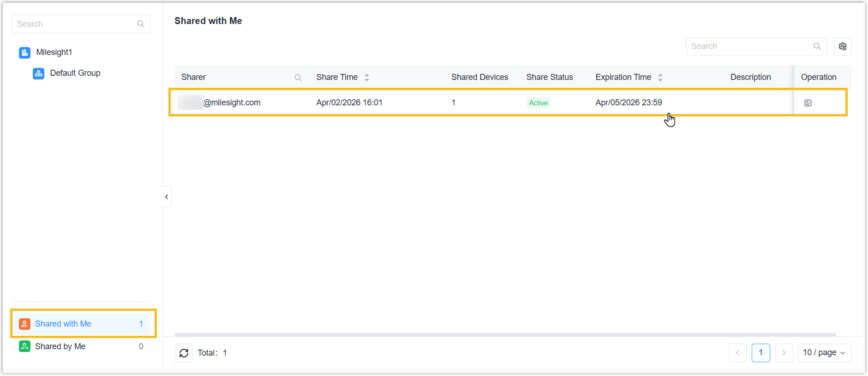The image size is (868, 376).
Task: Open the Shared by Me section
Action: coord(60,346)
